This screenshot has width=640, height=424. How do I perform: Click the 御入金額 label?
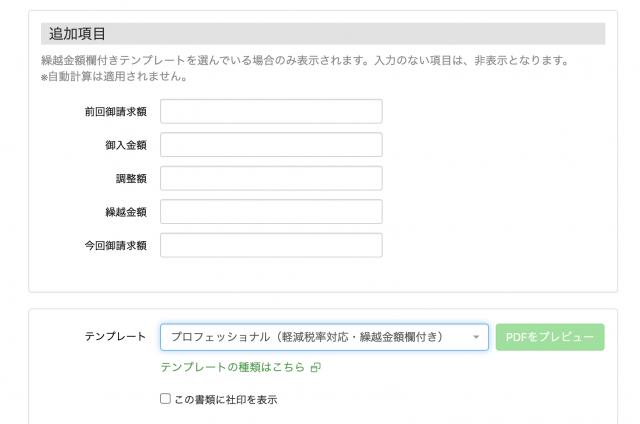(x=126, y=145)
